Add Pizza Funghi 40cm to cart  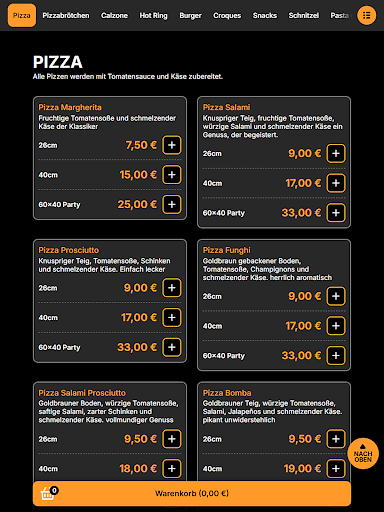click(x=336, y=326)
